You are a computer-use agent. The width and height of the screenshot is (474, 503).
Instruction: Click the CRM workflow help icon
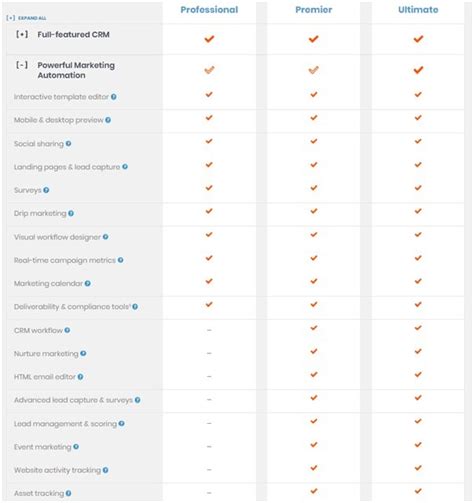click(x=67, y=330)
